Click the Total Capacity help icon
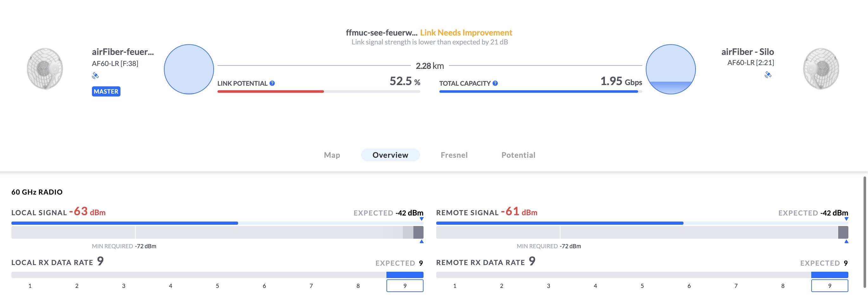Screen dimensions: 868x306 [x=495, y=83]
